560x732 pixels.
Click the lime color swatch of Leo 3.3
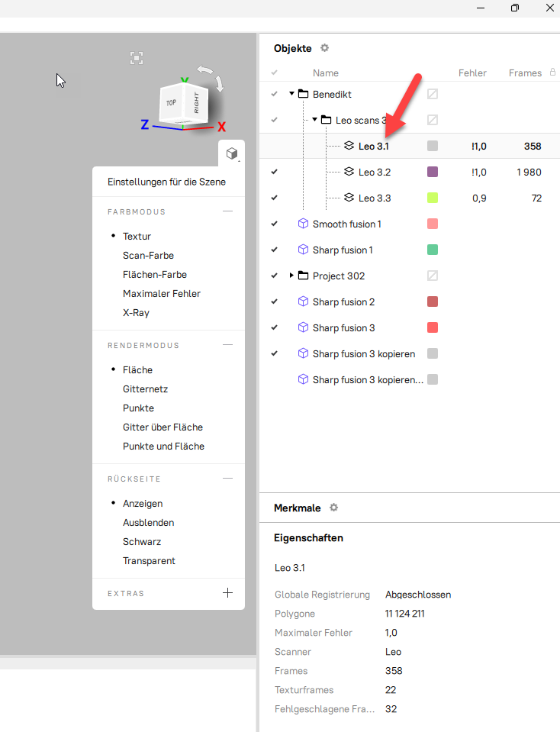coord(433,198)
